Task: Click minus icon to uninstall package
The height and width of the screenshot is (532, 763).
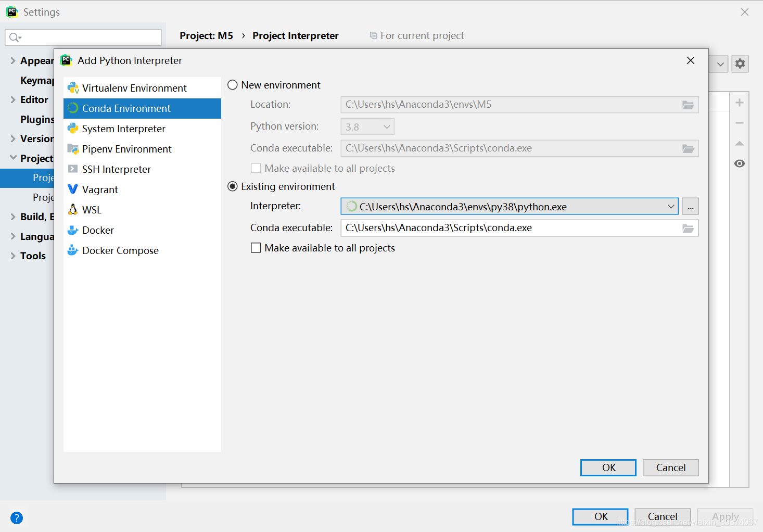Action: click(740, 123)
